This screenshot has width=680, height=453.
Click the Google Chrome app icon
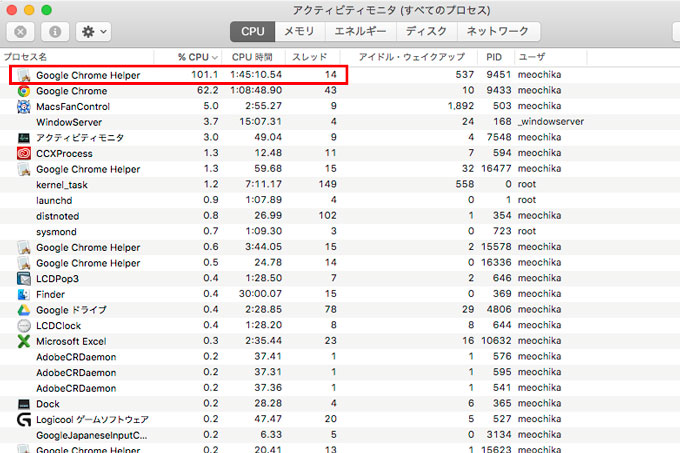pos(24,91)
